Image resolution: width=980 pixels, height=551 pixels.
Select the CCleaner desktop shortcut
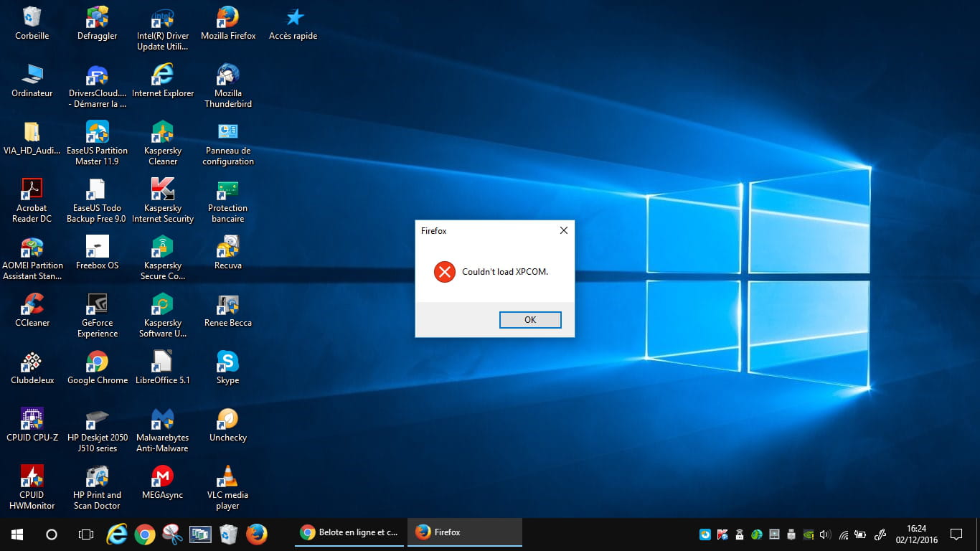[32, 311]
